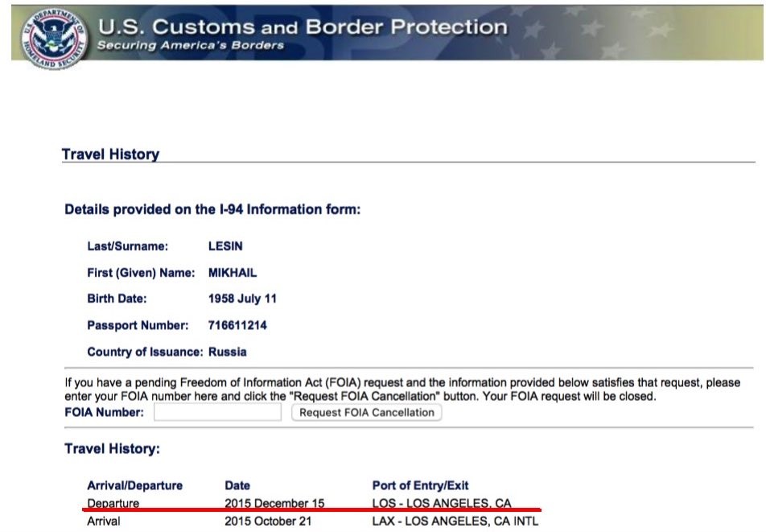The height and width of the screenshot is (532, 766).
Task: Click the 2015 December 15 departure date
Action: point(274,504)
